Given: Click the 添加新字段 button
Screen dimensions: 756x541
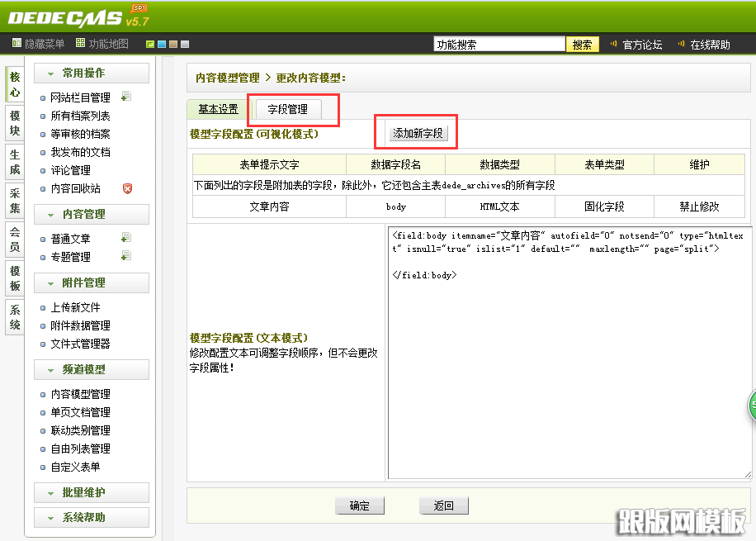Looking at the screenshot, I should click(x=418, y=131).
